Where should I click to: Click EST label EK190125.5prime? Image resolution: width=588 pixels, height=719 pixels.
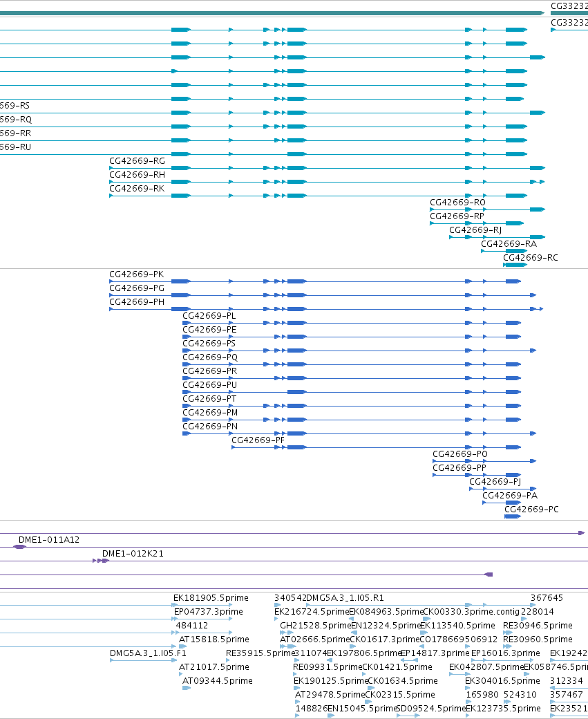pyautogui.click(x=331, y=680)
